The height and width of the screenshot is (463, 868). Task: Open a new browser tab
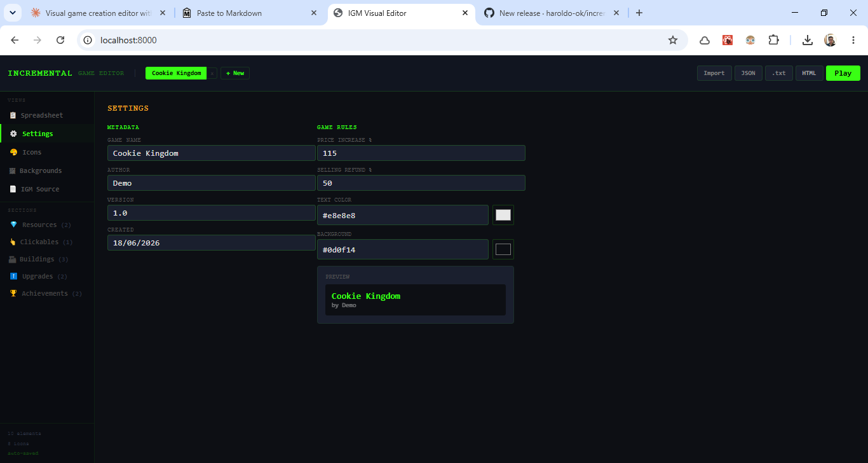pyautogui.click(x=639, y=13)
